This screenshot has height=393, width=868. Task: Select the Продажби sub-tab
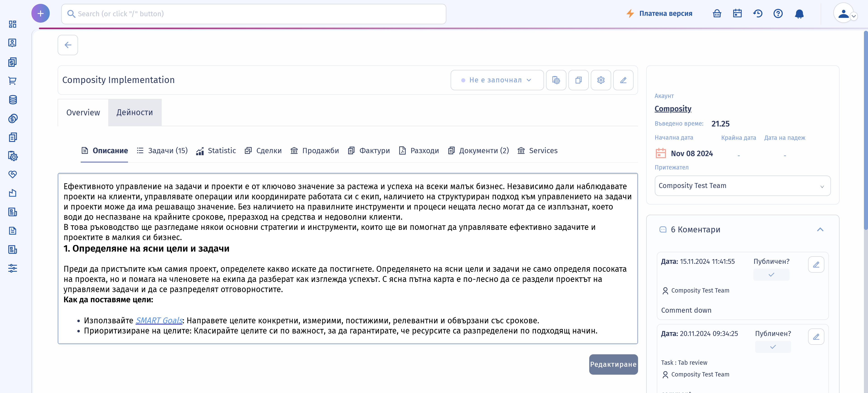[315, 151]
